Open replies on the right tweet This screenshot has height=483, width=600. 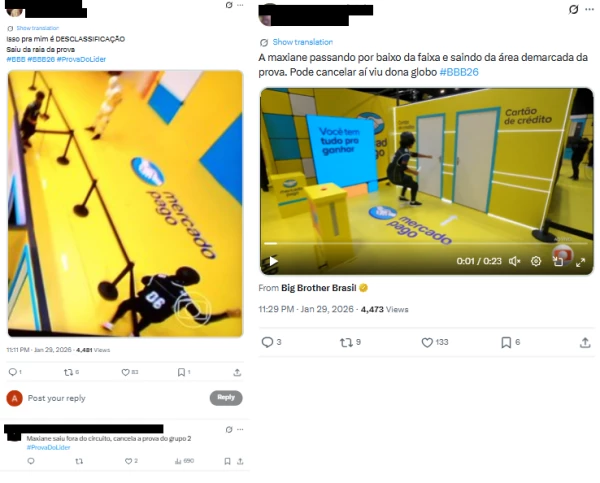pyautogui.click(x=267, y=342)
